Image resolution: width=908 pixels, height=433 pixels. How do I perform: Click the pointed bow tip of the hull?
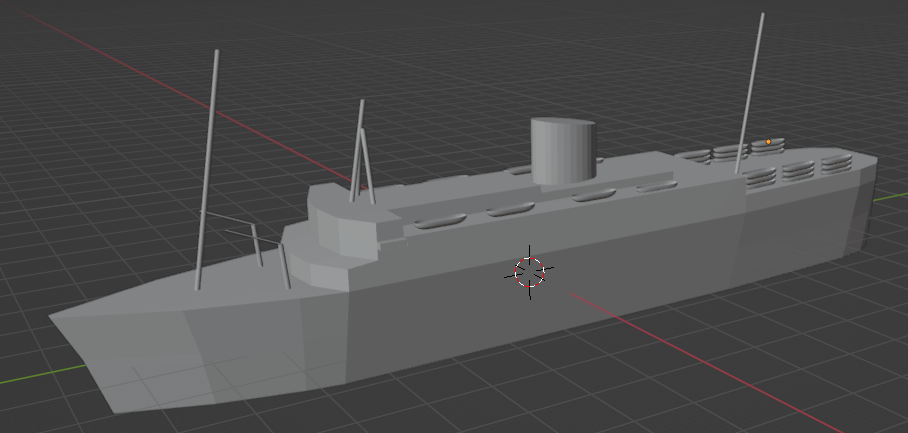(53, 317)
